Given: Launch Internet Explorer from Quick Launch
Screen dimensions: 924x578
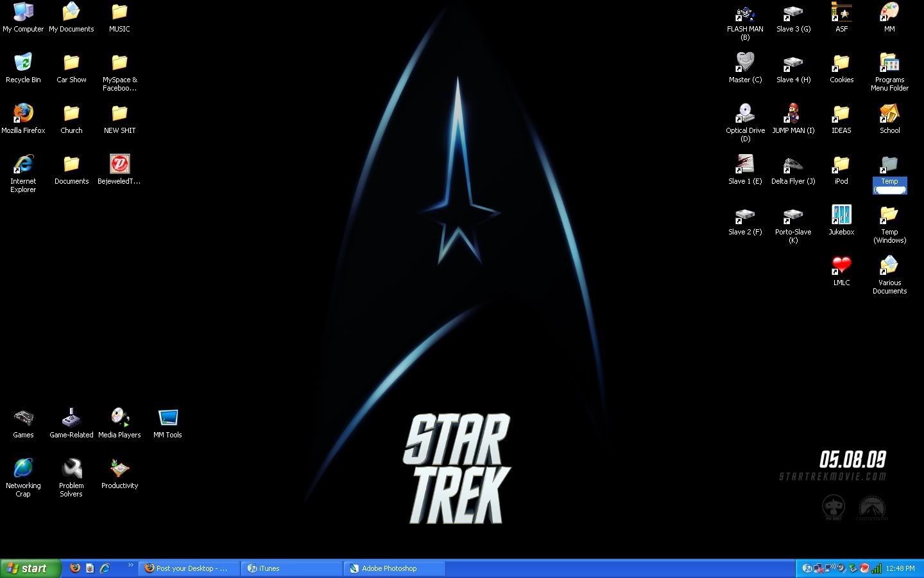Looking at the screenshot, I should (105, 568).
